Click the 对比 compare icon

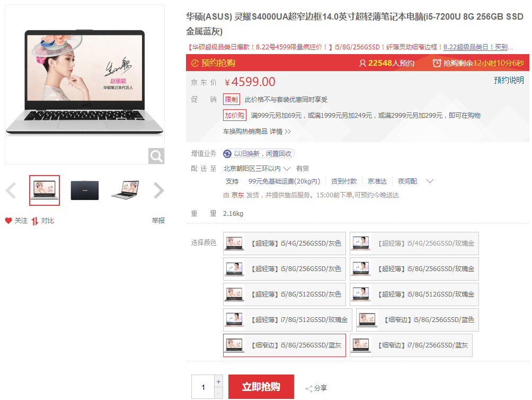pyautogui.click(x=35, y=221)
